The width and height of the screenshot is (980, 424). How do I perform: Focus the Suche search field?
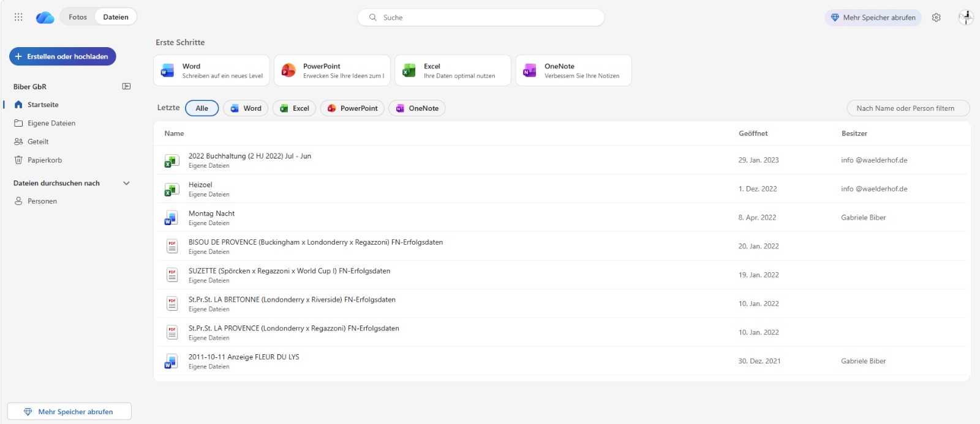pos(481,18)
